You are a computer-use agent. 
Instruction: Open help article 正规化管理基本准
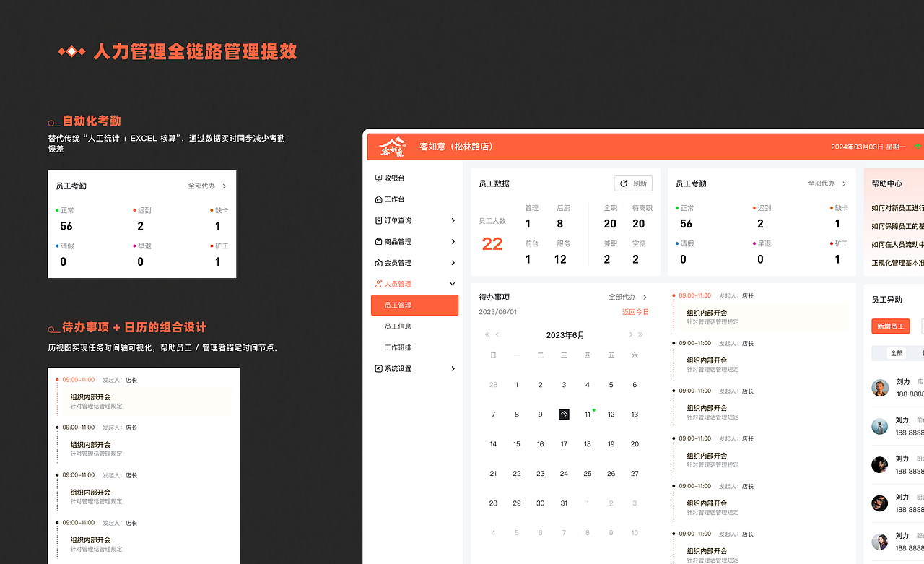click(897, 263)
